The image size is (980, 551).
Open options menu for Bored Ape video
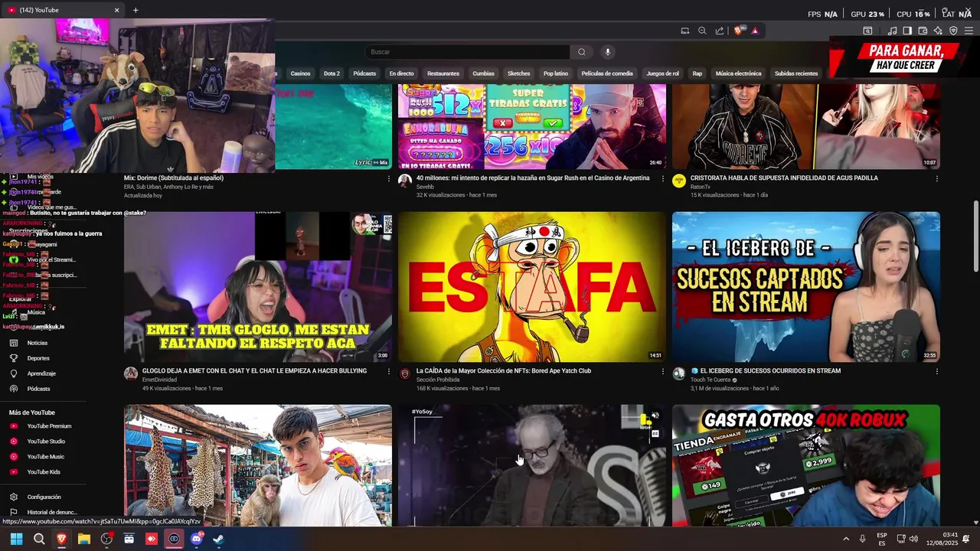(x=662, y=371)
